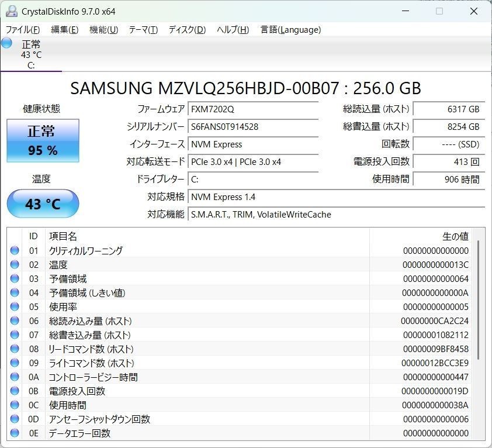Viewport: 492px width, 448px height.
Task: Close the CrystalDiskInfo window
Action: point(474,11)
